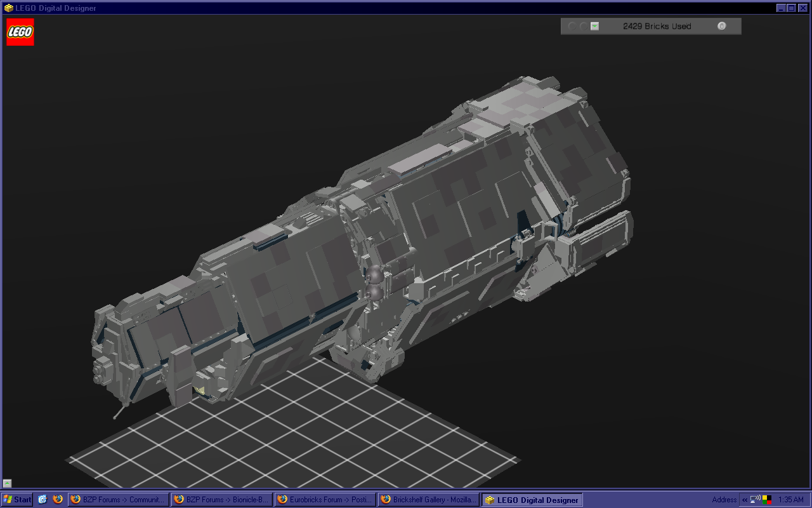The height and width of the screenshot is (508, 812).
Task: Switch to BZP Forums Bionicle-B taskbar window
Action: 222,500
